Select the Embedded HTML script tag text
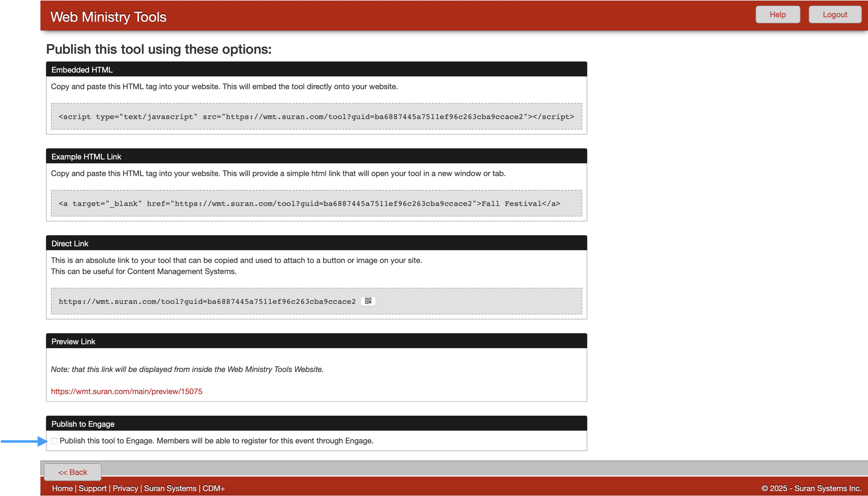 pyautogui.click(x=316, y=117)
